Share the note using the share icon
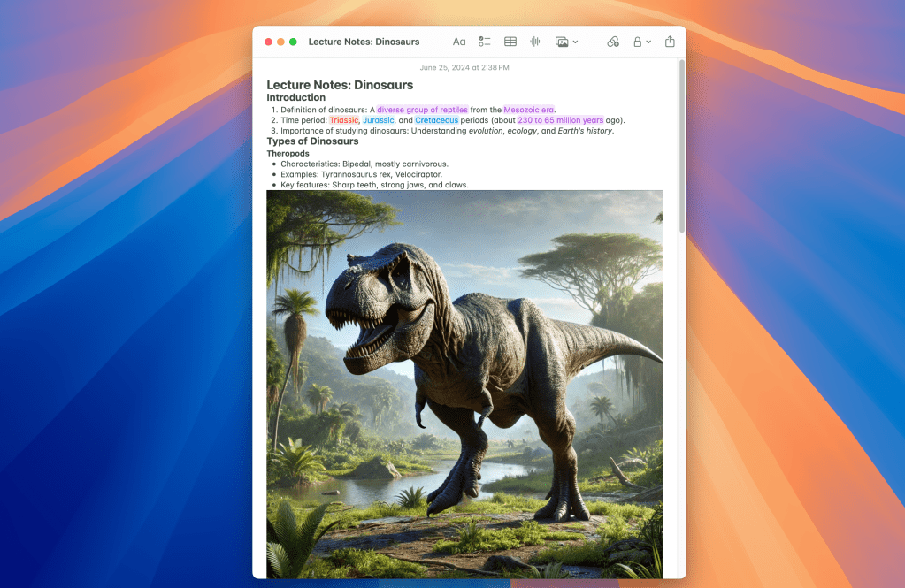The width and height of the screenshot is (905, 588). coord(670,42)
